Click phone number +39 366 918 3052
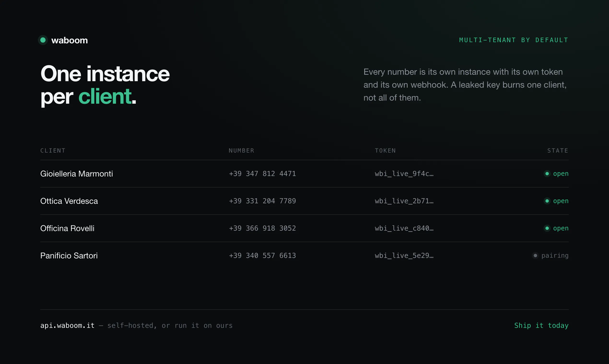 point(262,228)
